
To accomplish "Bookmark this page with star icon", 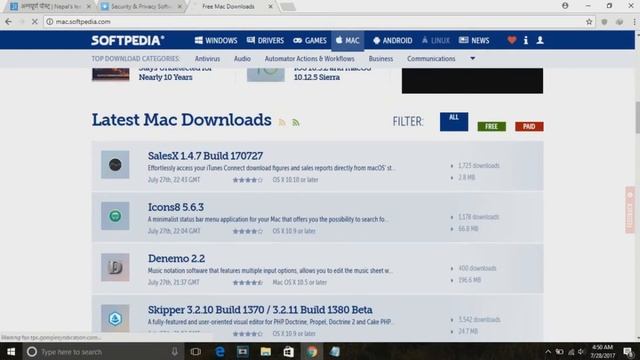I will [589, 22].
